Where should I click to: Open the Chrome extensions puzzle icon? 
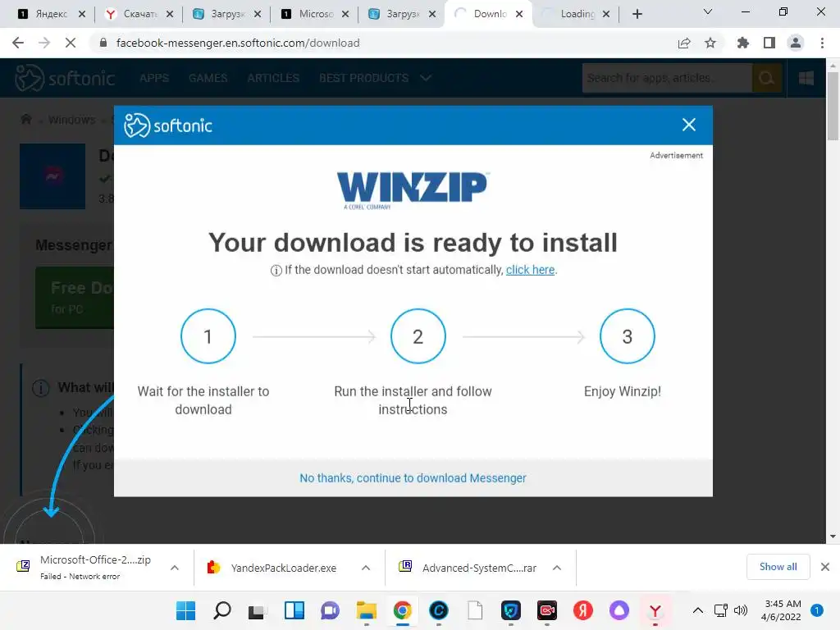pyautogui.click(x=742, y=43)
